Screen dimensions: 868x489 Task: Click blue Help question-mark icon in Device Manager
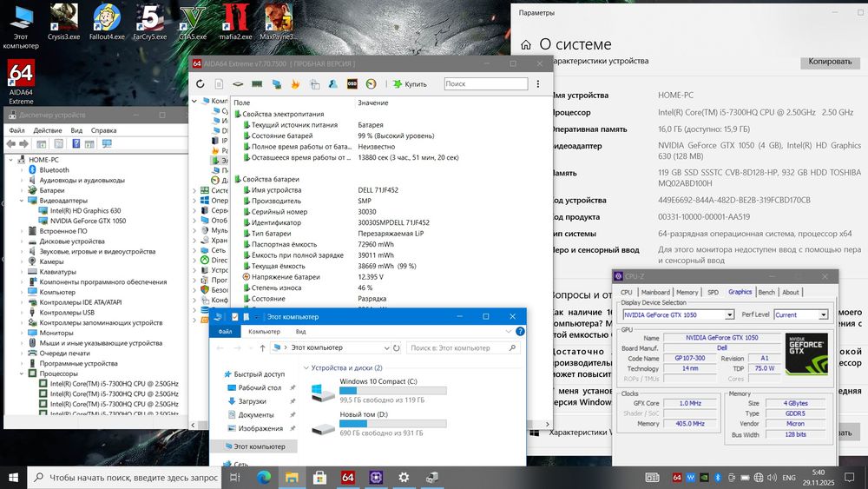pyautogui.click(x=76, y=144)
